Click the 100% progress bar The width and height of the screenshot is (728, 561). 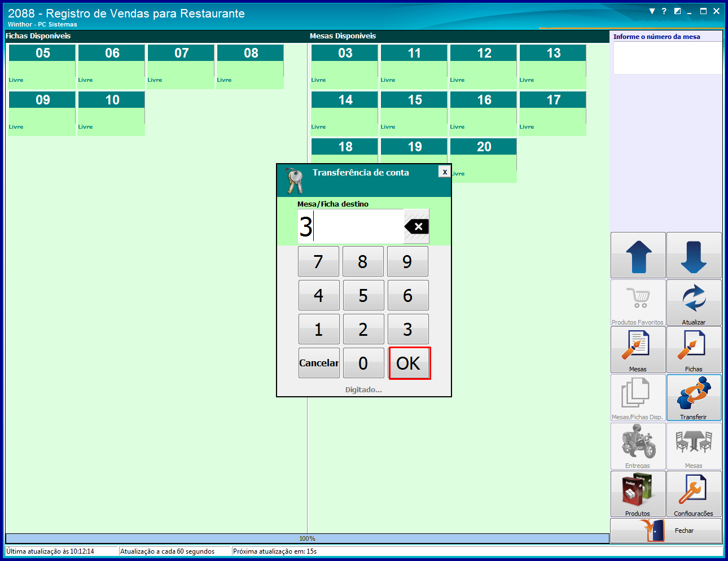(307, 538)
